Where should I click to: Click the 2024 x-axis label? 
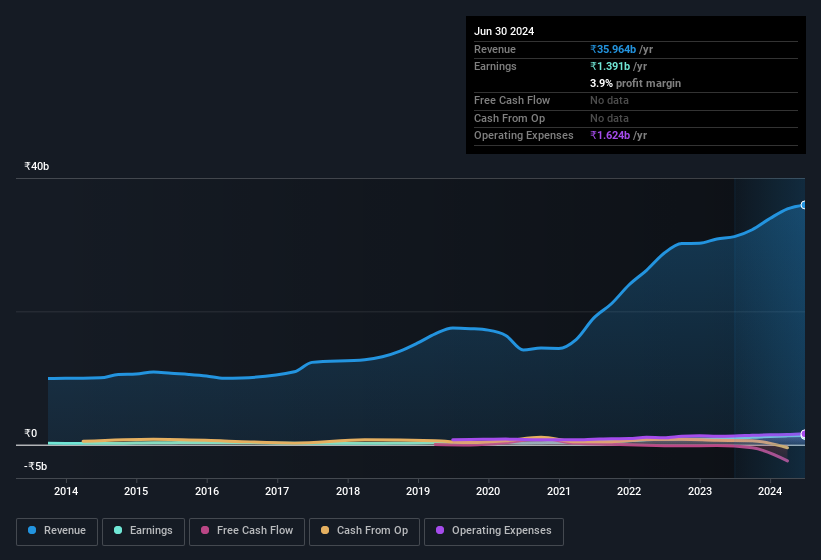[770, 491]
